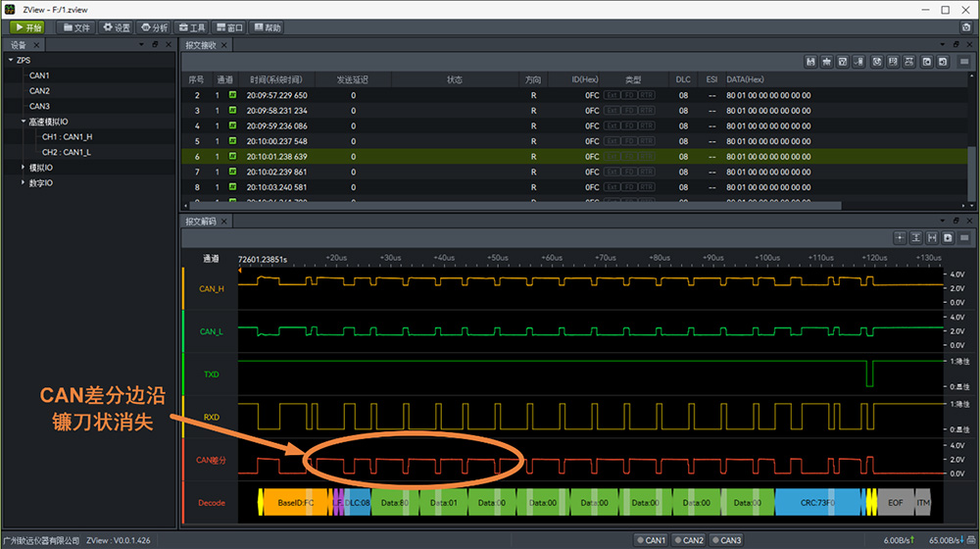
Task: Click the camera icon in the top-right corner
Action: pos(966,27)
